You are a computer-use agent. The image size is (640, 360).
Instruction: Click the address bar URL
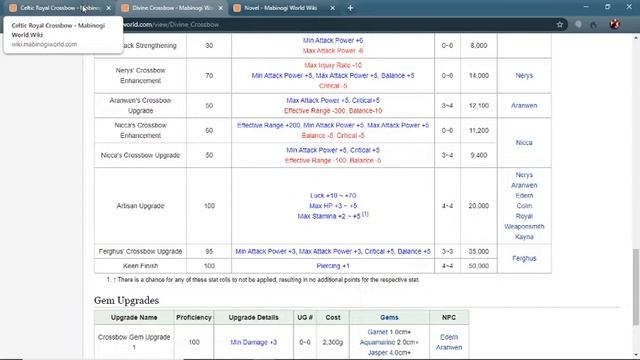171,24
